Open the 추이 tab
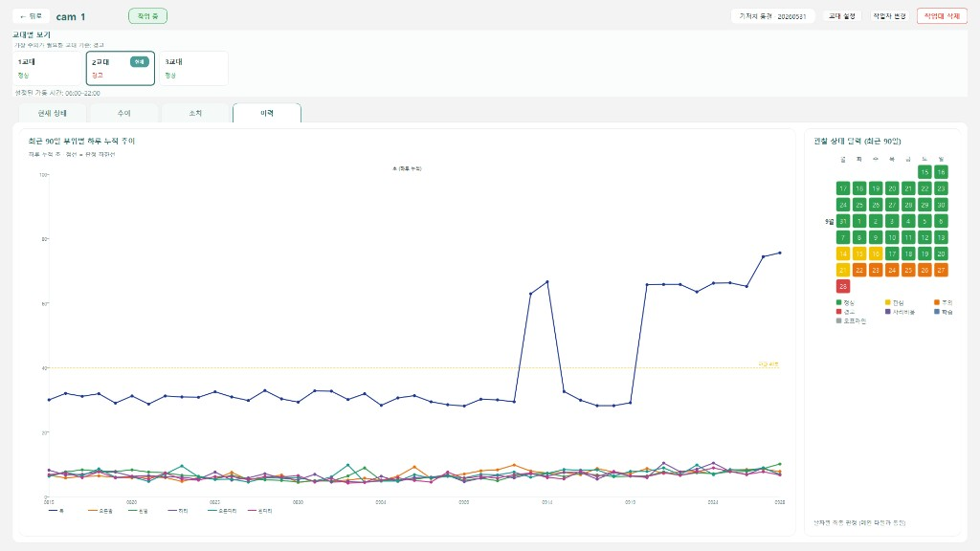Screen dimensions: 980x551 pyautogui.click(x=123, y=113)
